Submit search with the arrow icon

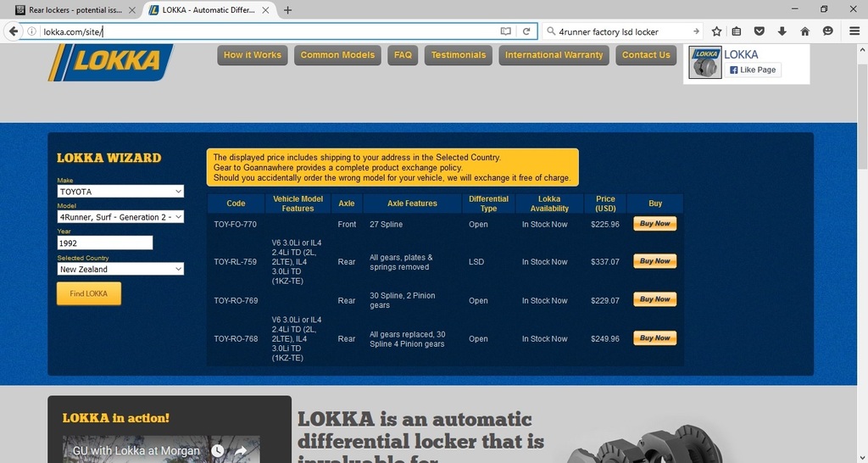coord(696,31)
